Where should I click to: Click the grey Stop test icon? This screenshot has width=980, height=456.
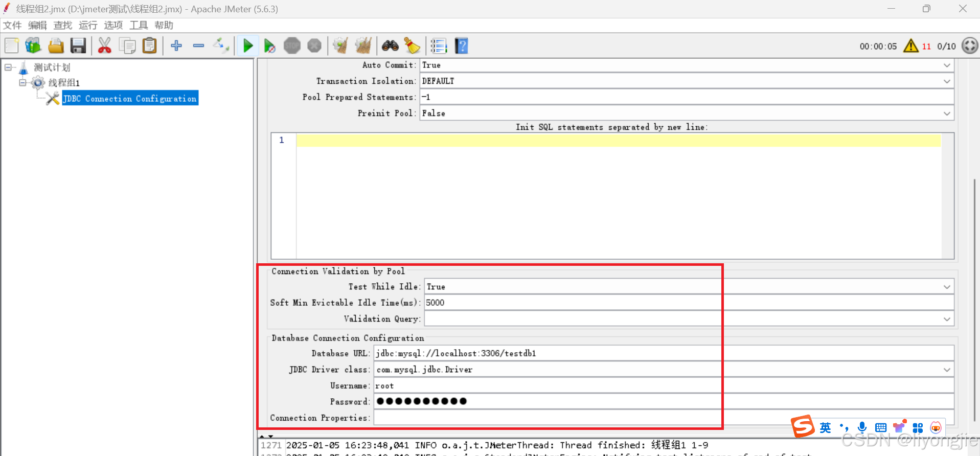point(292,46)
